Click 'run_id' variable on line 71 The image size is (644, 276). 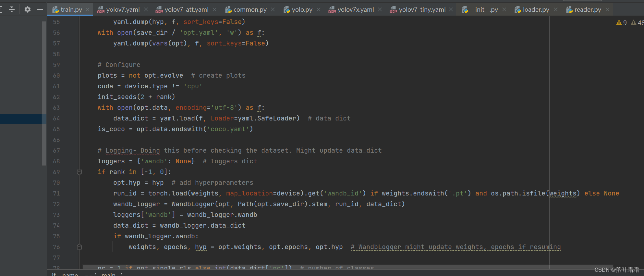pos(125,194)
